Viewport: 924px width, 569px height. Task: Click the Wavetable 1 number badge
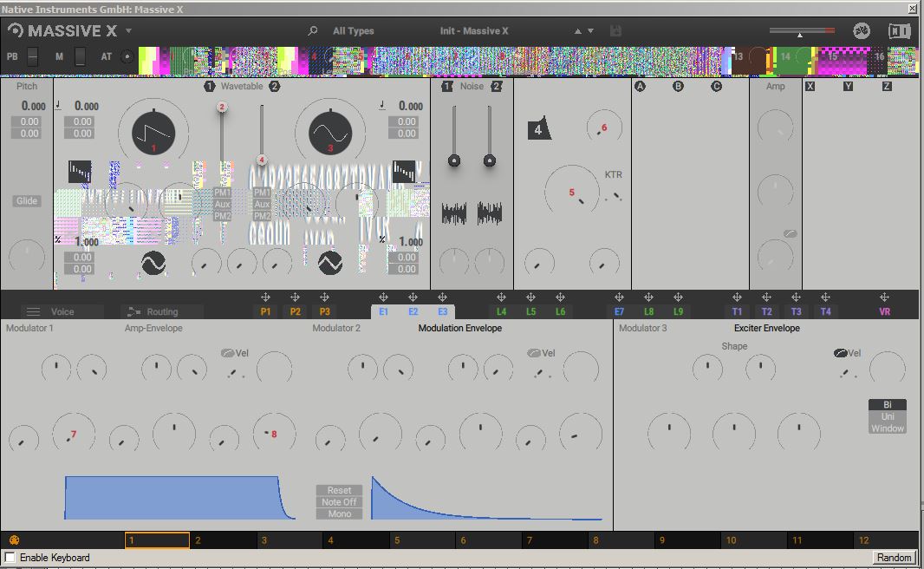click(209, 86)
